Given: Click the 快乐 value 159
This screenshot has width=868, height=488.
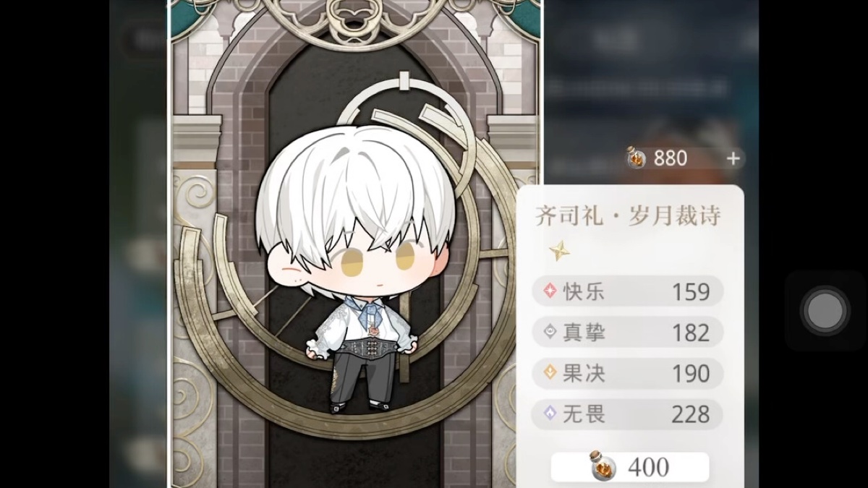Looking at the screenshot, I should [x=691, y=292].
